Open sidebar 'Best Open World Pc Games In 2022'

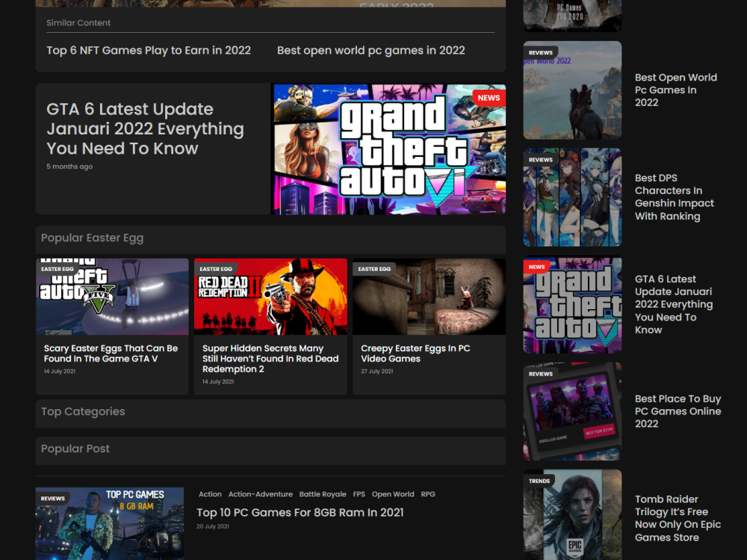(675, 90)
